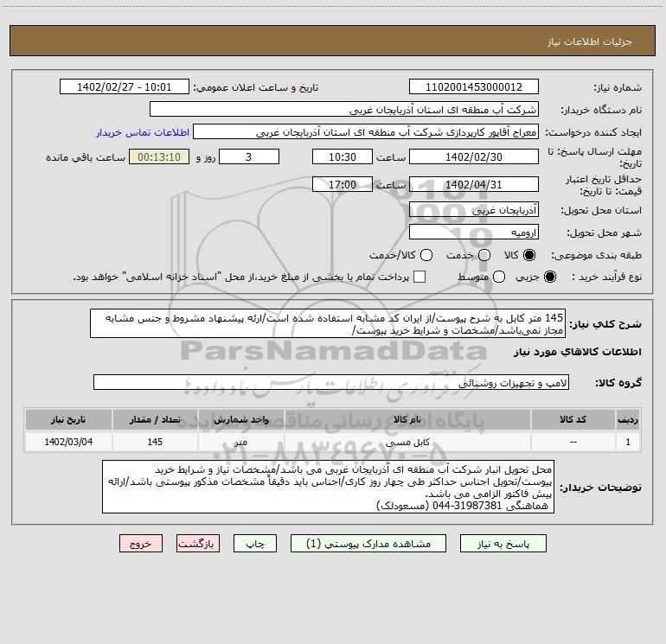
Task: Click the validity time field 17:00
Action: [x=343, y=185]
